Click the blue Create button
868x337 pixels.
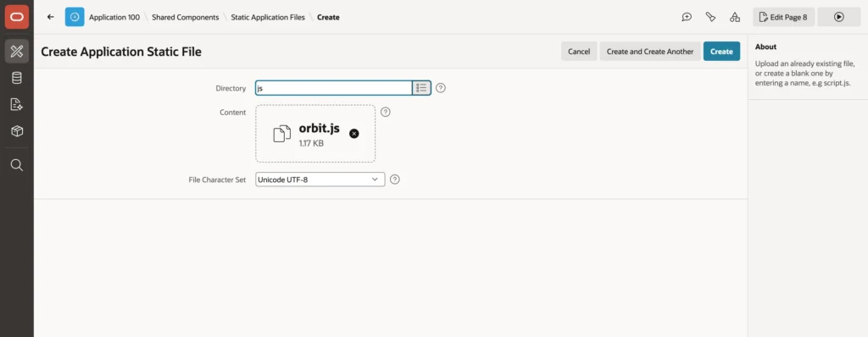pos(721,52)
